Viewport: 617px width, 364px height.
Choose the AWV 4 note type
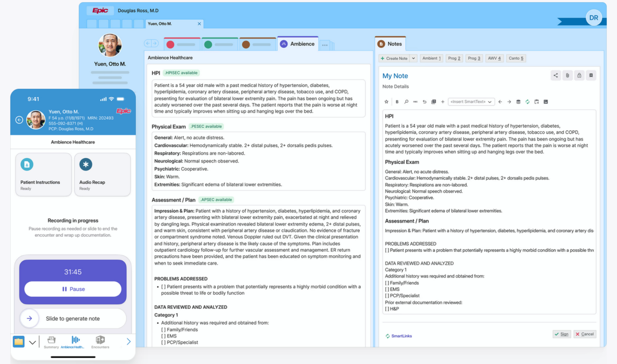494,59
